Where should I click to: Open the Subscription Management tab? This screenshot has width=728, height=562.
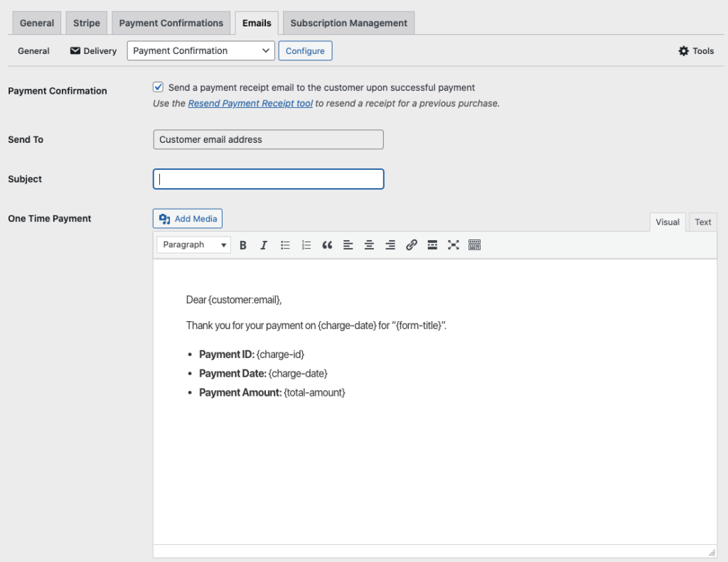pyautogui.click(x=348, y=23)
